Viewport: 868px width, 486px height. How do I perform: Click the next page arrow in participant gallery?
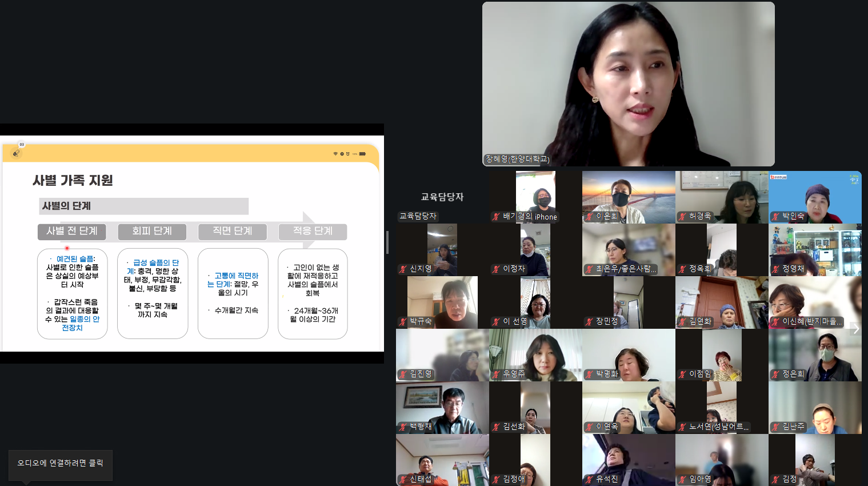pyautogui.click(x=855, y=329)
